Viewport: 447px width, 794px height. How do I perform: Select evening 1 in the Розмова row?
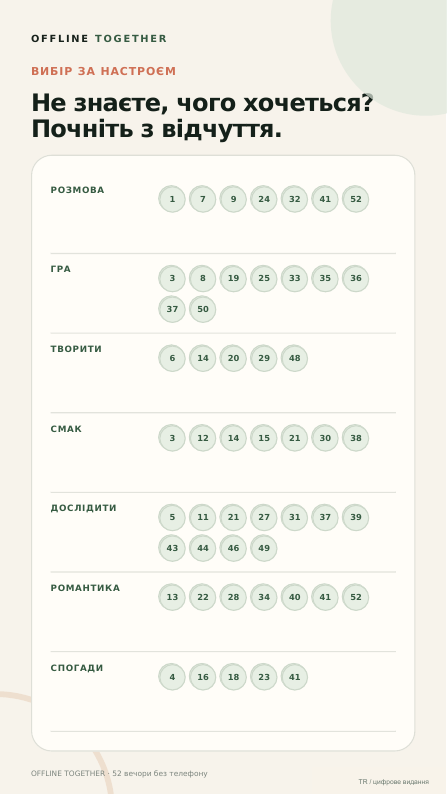[172, 199]
